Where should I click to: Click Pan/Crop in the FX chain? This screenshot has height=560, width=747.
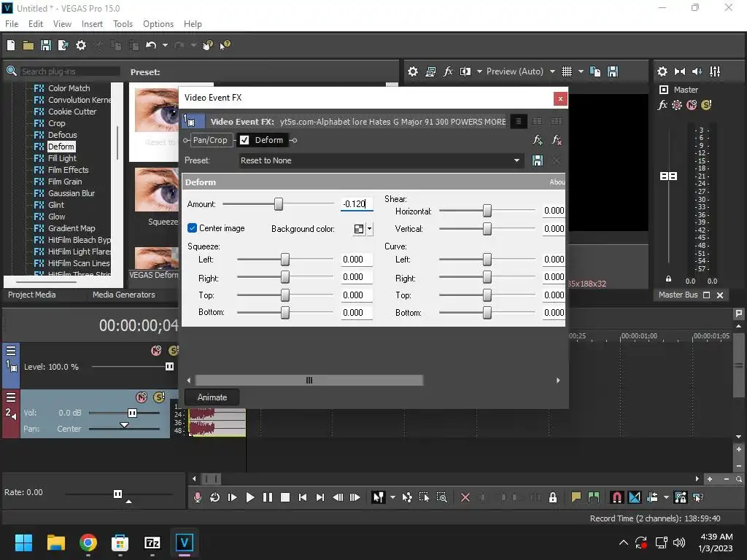pos(210,140)
